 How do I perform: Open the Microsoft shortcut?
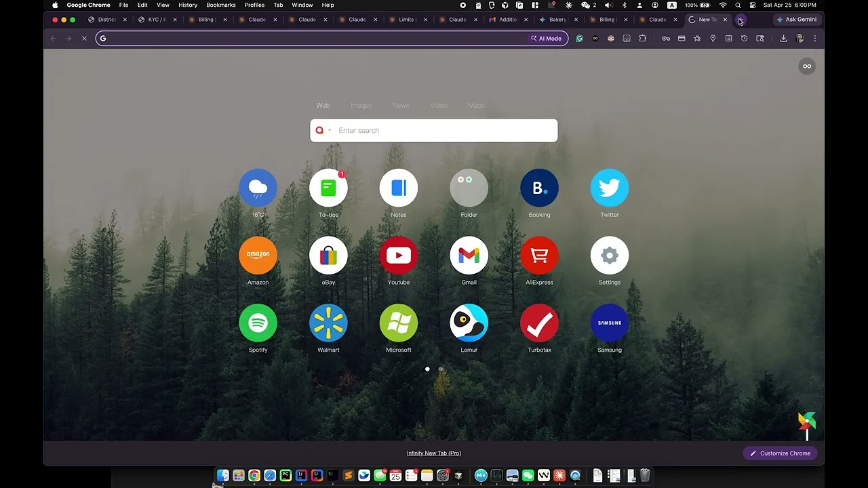pyautogui.click(x=399, y=323)
